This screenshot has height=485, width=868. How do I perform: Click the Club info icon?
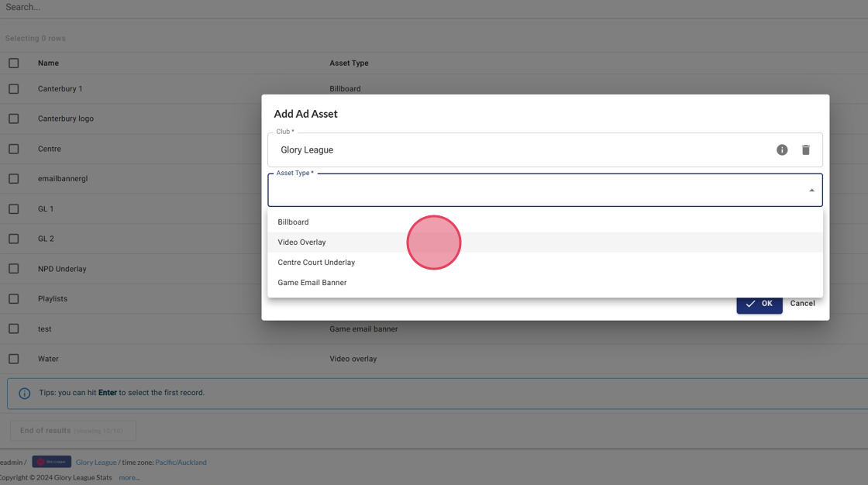click(782, 150)
